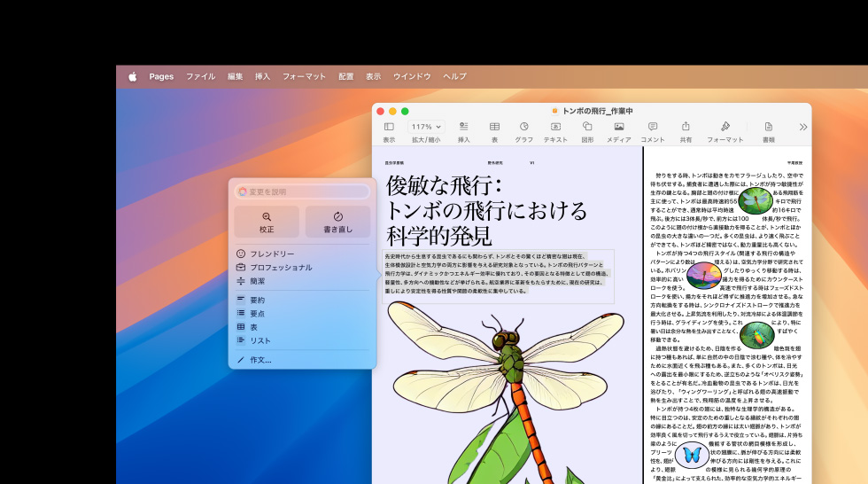
Task: Select the Text (テキスト) toolbar icon
Action: click(555, 128)
